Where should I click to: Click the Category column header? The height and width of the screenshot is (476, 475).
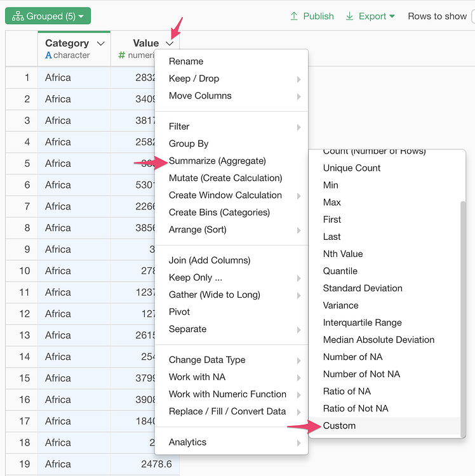coord(74,49)
